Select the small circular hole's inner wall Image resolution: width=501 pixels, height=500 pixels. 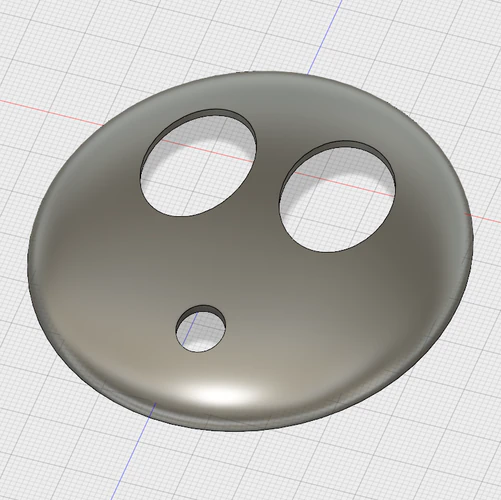tap(203, 309)
